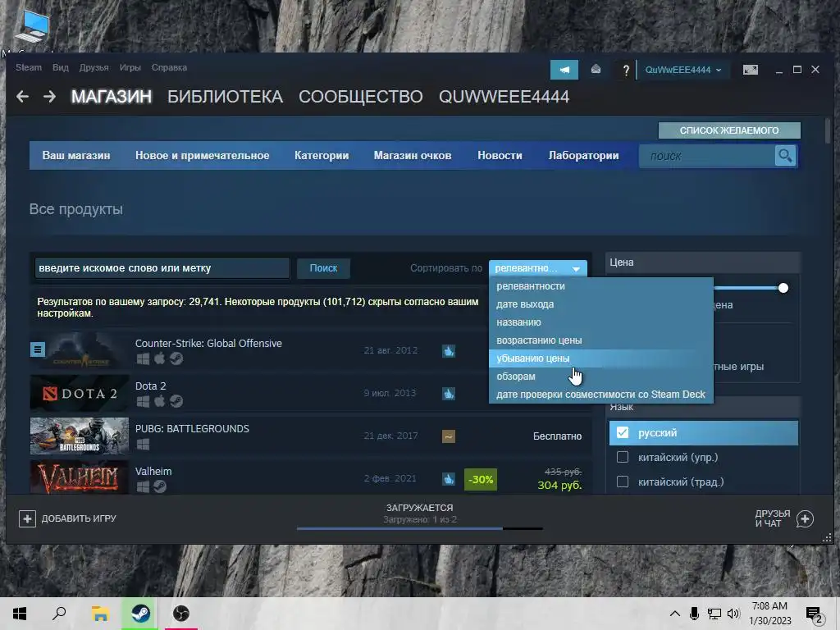Screen dimensions: 840x630
Task: Open the QuWwEEE4444 account dropdown
Action: click(683, 71)
